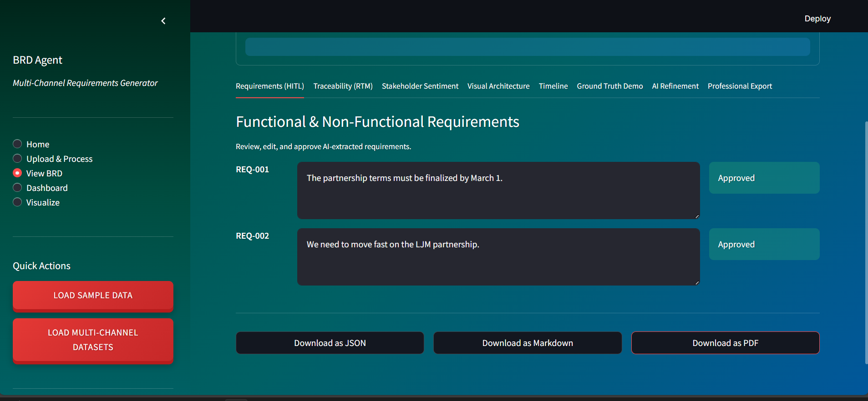Open the Timeline tab
Viewport: 868px width, 401px height.
point(553,86)
